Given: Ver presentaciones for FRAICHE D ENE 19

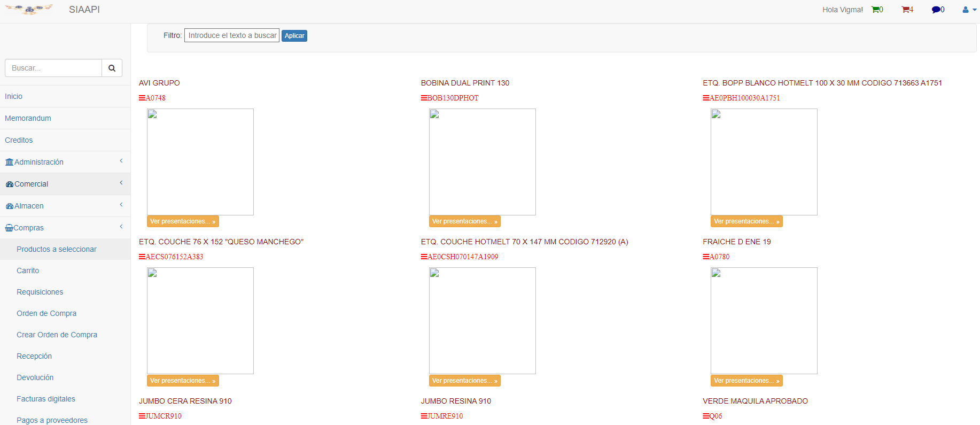Looking at the screenshot, I should click(746, 381).
